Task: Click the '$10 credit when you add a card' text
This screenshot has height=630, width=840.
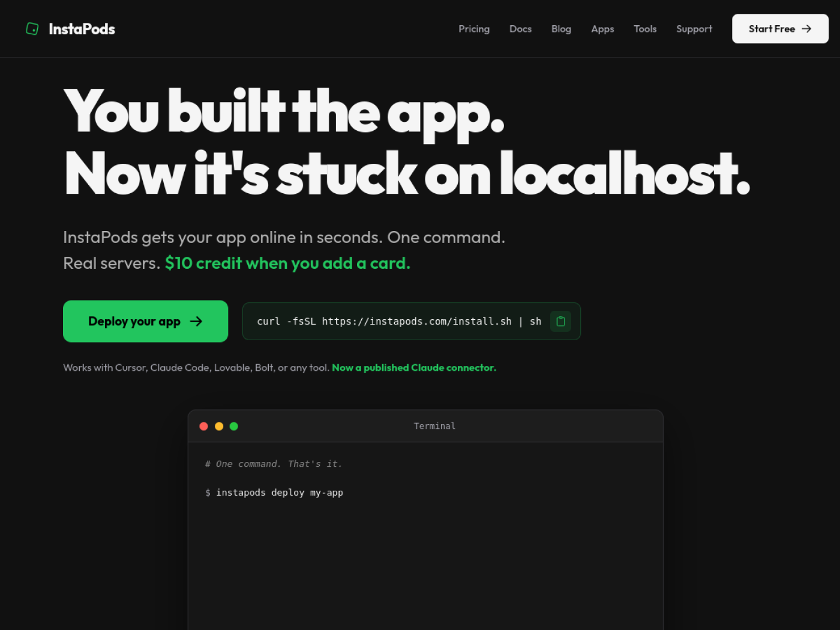Action: 287,263
